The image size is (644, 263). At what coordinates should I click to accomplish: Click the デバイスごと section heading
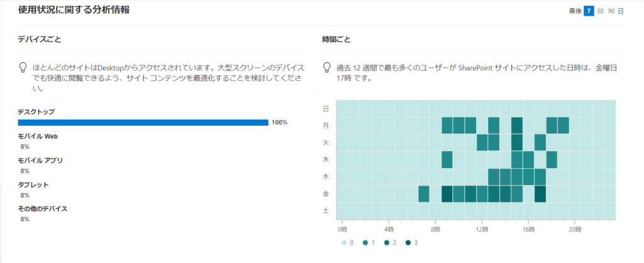(40, 40)
